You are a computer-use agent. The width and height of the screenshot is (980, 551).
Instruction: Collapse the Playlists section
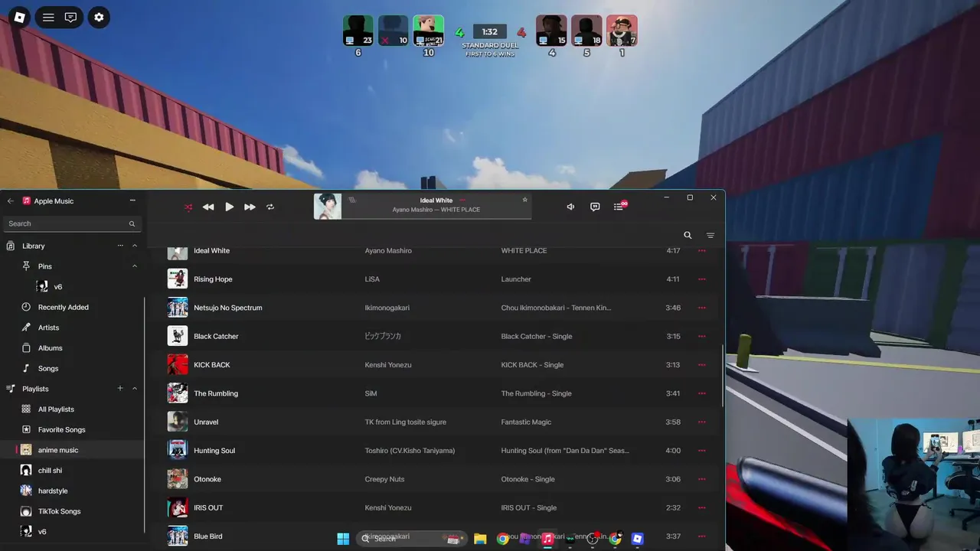click(135, 389)
